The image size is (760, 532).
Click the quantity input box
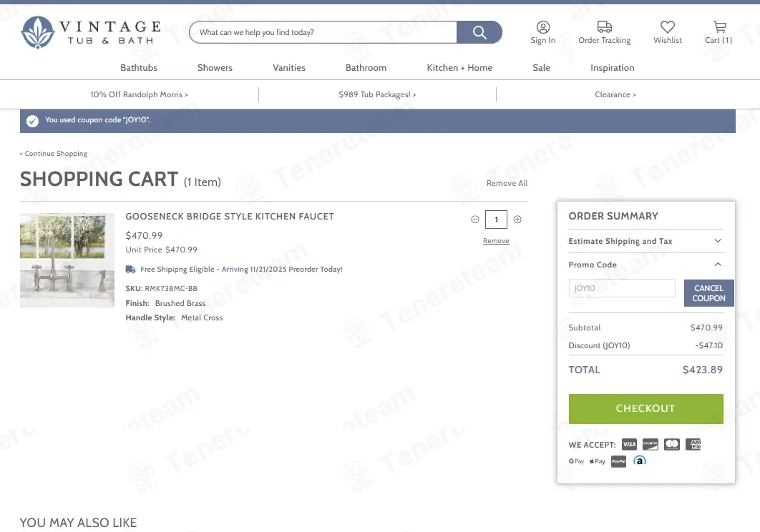(496, 220)
